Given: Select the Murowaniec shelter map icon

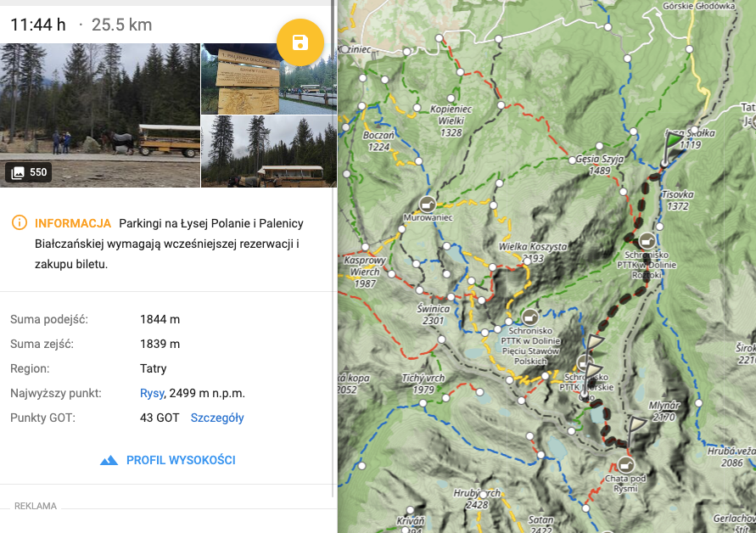Looking at the screenshot, I should pyautogui.click(x=427, y=205).
